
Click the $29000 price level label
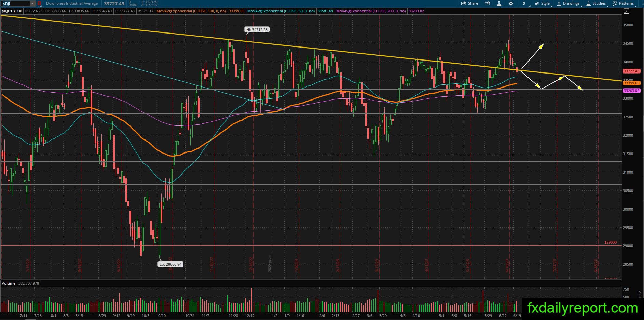pos(611,242)
